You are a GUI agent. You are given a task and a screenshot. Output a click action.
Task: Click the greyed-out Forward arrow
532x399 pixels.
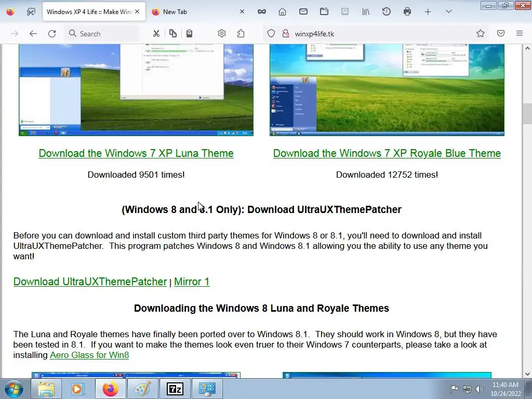[x=15, y=34]
